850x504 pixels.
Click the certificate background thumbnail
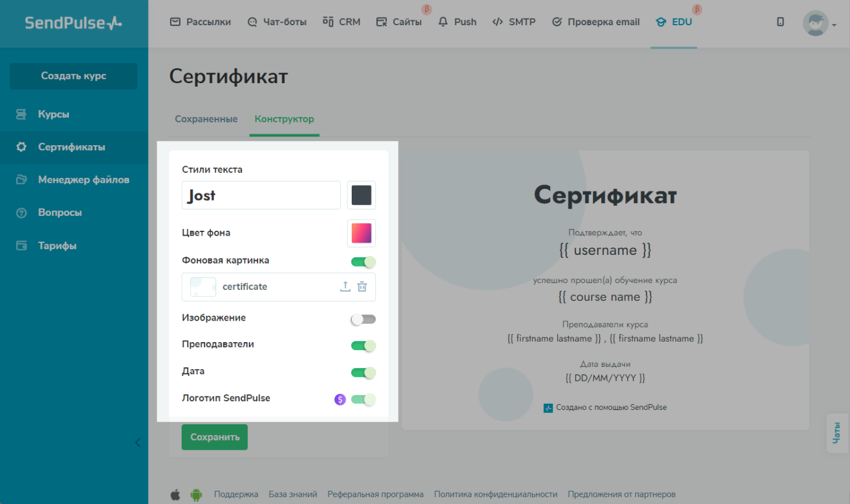[203, 287]
